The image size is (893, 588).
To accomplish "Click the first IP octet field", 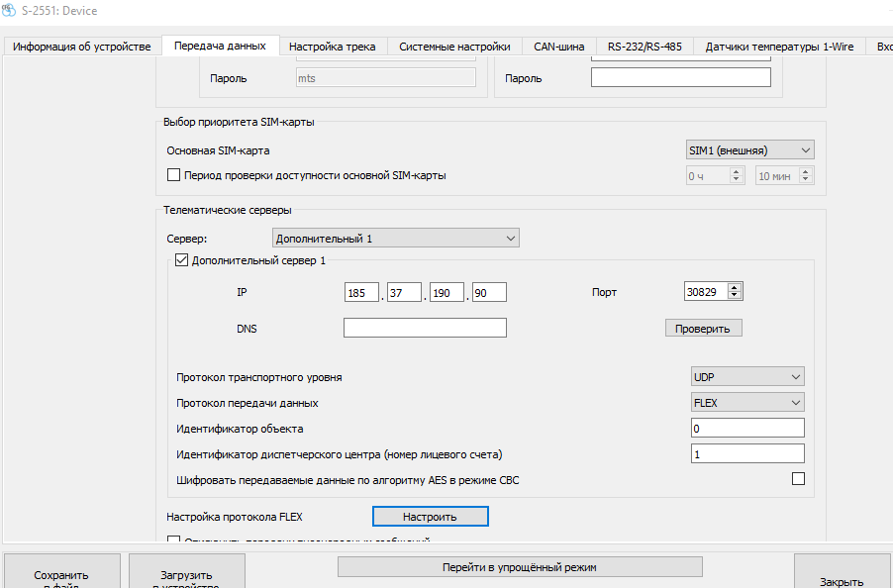I will pyautogui.click(x=362, y=293).
